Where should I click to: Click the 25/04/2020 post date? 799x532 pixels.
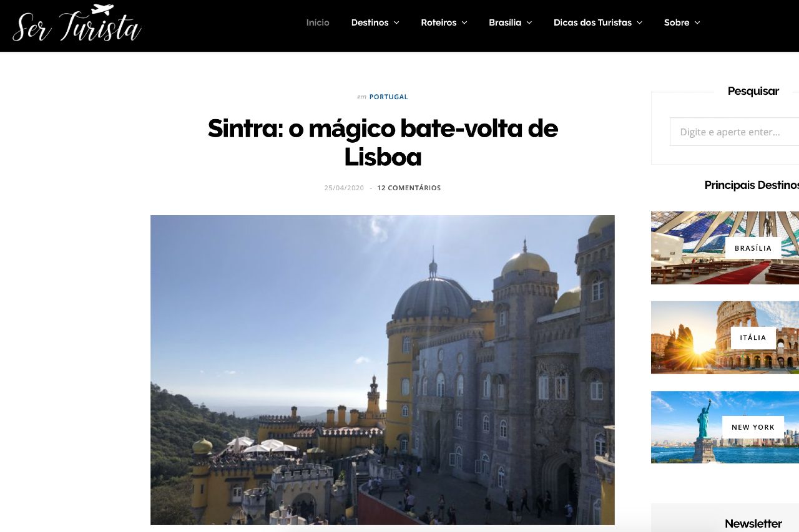point(344,188)
